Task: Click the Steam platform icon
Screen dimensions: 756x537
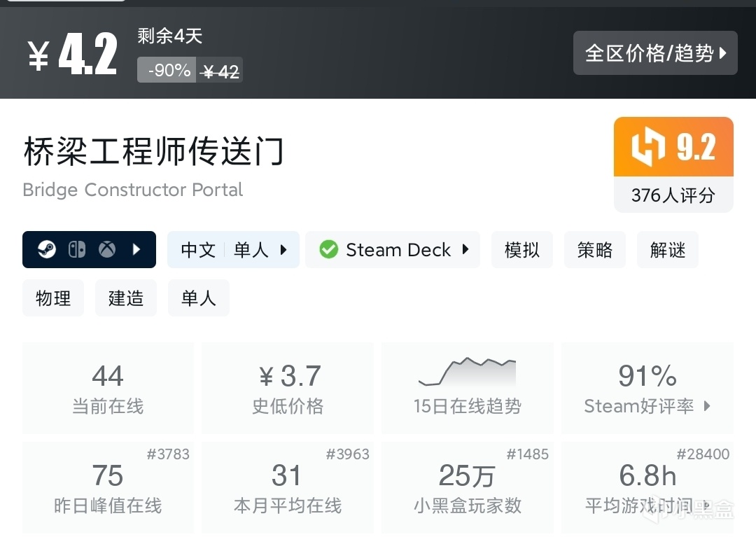Action: tap(47, 250)
